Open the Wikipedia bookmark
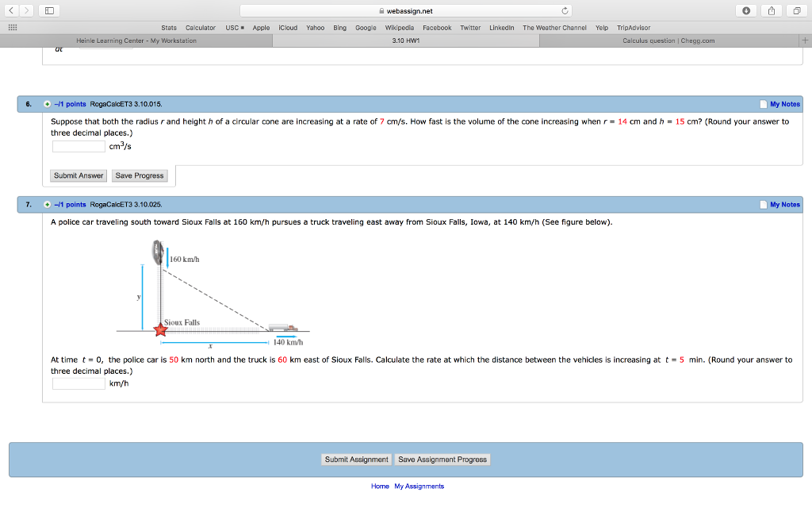The height and width of the screenshot is (508, 812). [x=400, y=27]
